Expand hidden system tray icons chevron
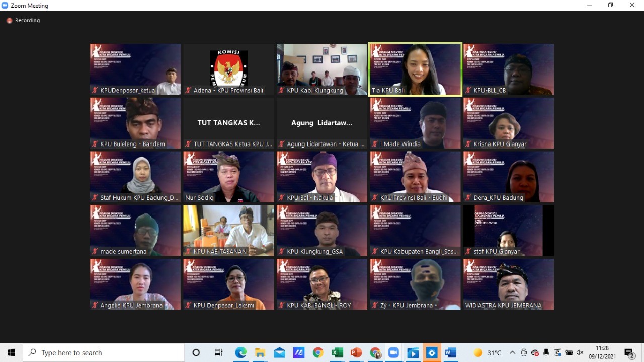This screenshot has height=362, width=644. pyautogui.click(x=512, y=353)
